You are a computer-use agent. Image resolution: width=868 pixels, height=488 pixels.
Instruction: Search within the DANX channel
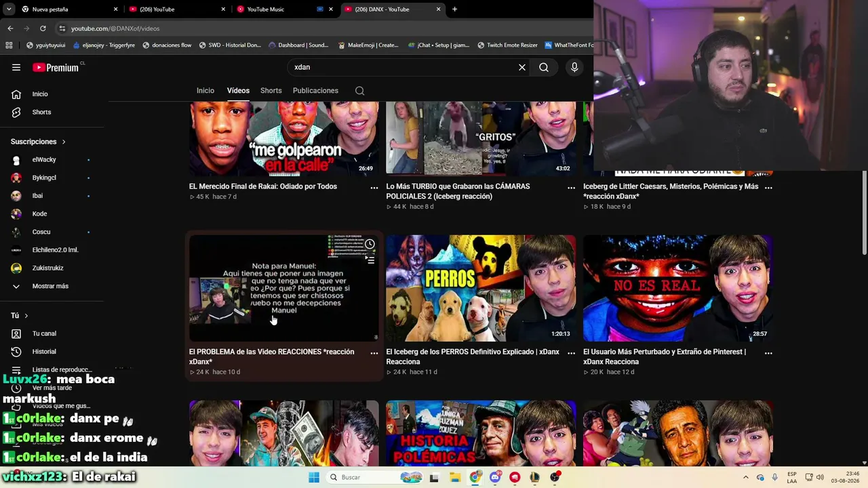[360, 91]
